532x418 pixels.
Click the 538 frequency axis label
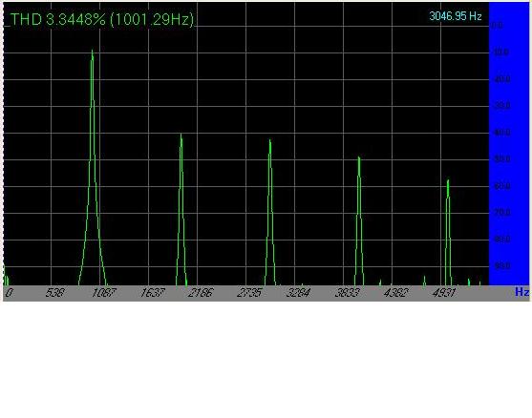pyautogui.click(x=54, y=293)
